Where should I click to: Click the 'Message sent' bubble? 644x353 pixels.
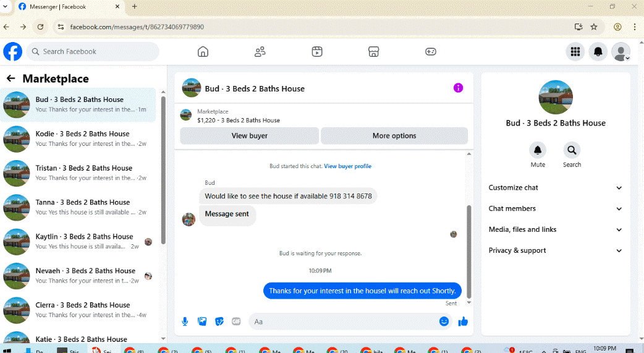(x=227, y=214)
